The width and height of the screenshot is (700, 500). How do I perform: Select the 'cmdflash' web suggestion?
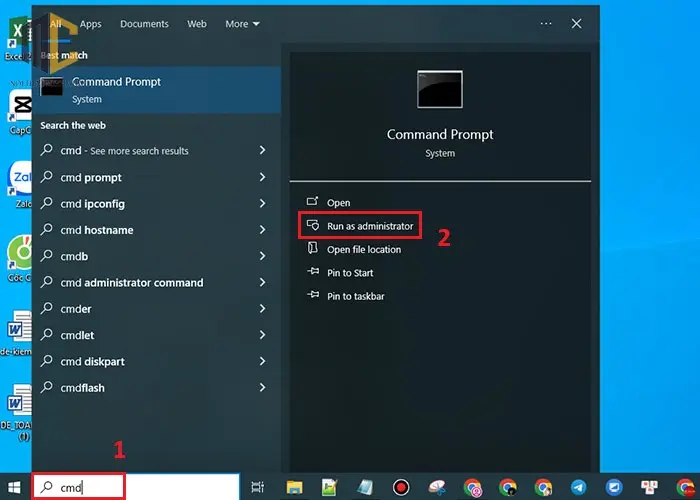(156, 388)
